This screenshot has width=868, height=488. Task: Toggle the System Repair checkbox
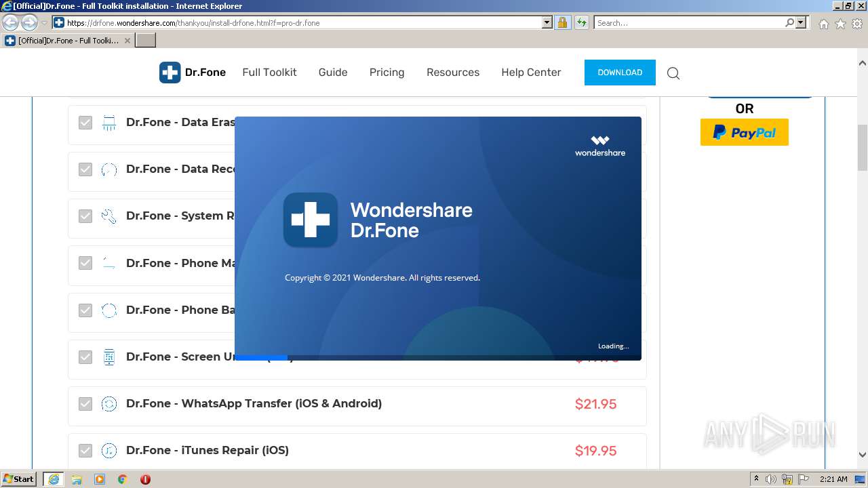(x=85, y=216)
